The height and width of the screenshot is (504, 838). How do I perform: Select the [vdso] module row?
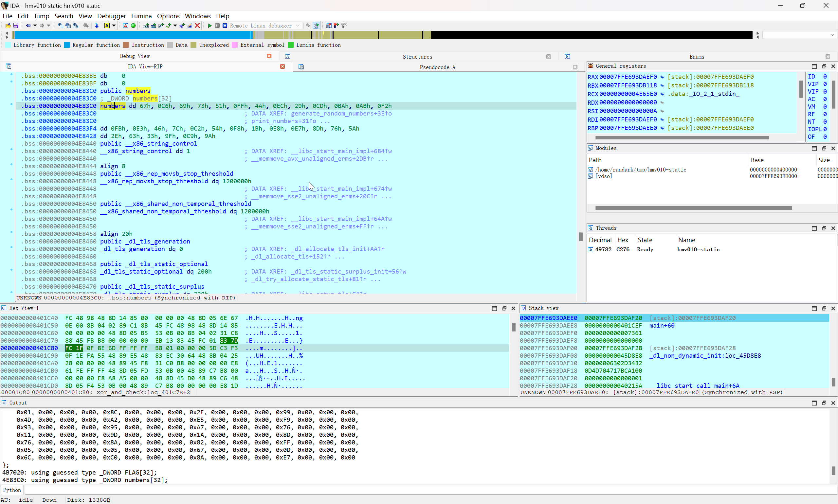712,176
